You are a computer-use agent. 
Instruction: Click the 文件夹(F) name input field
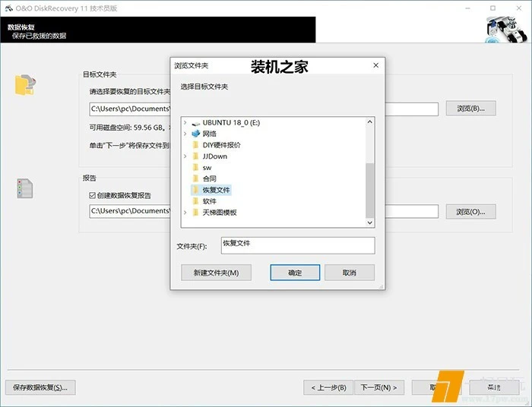coord(297,245)
